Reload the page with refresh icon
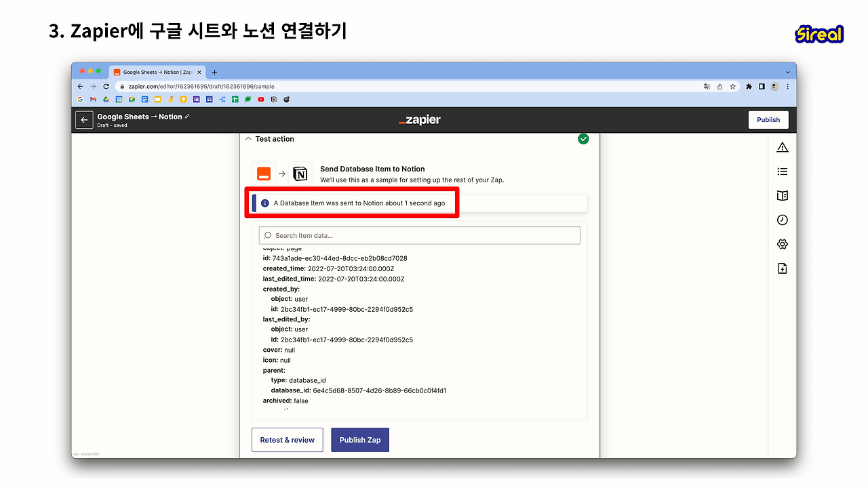 (x=106, y=87)
